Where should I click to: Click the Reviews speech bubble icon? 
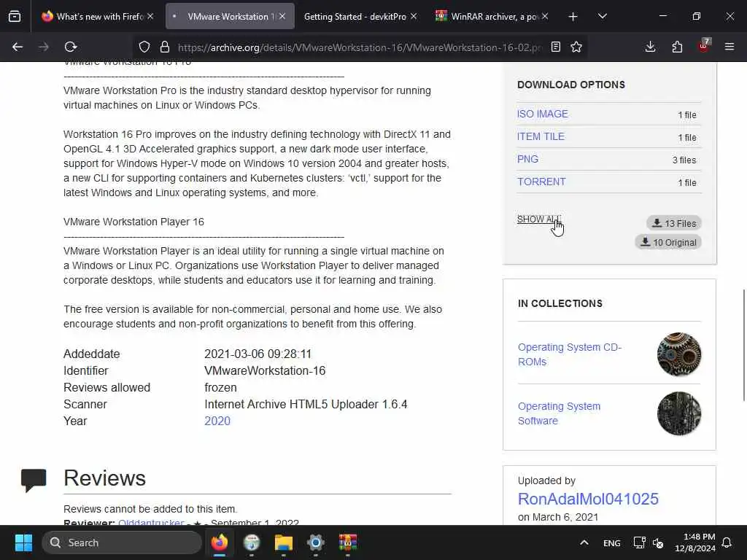click(34, 480)
